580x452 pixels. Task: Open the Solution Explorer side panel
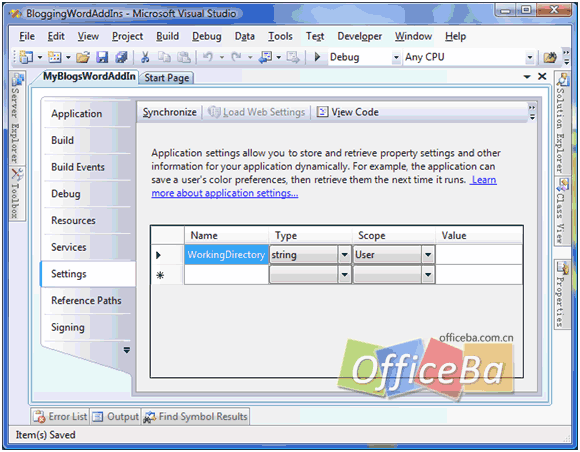click(563, 123)
